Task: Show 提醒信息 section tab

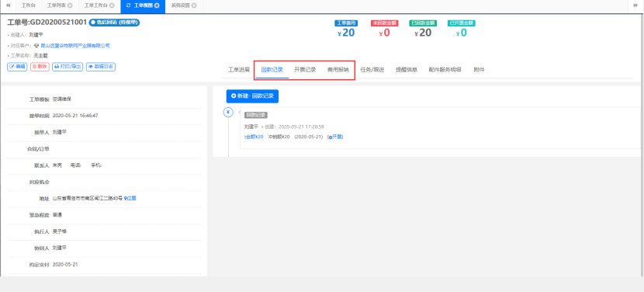Action: (x=407, y=70)
